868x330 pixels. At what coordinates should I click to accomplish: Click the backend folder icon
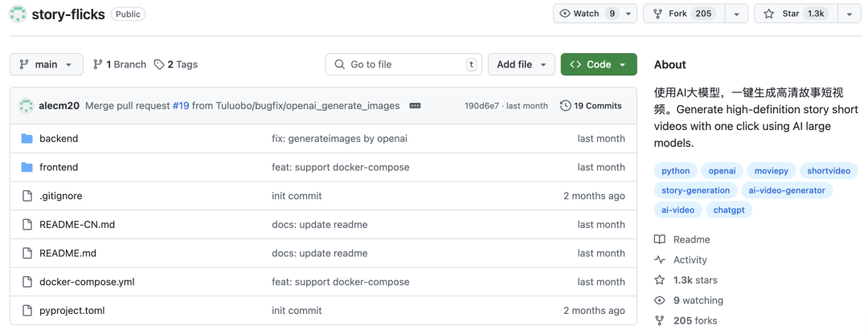point(26,139)
